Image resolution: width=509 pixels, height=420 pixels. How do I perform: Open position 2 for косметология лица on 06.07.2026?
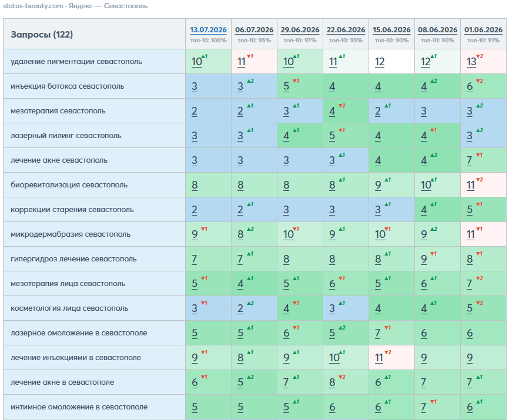[240, 308]
